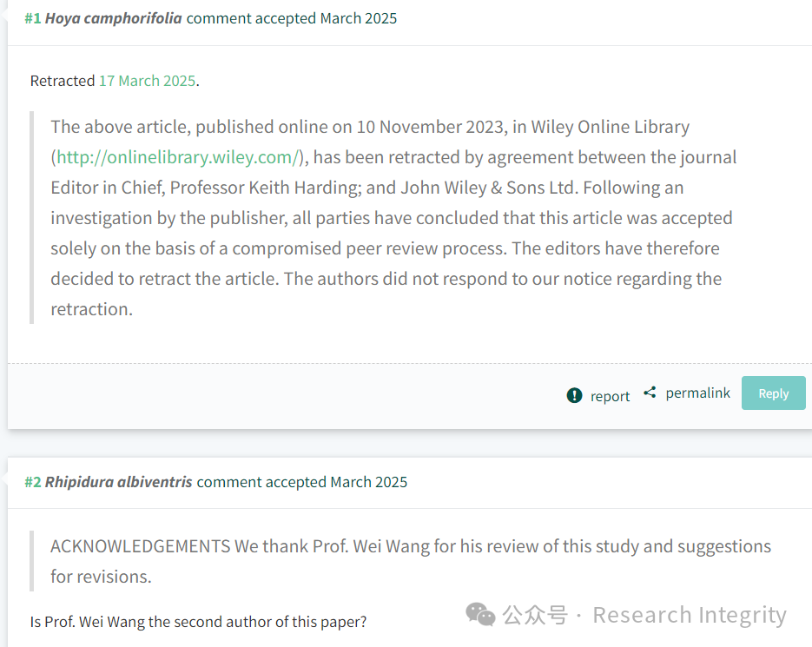The image size is (812, 647).
Task: Click the word 'Retracted' in comment #1
Action: [x=63, y=81]
